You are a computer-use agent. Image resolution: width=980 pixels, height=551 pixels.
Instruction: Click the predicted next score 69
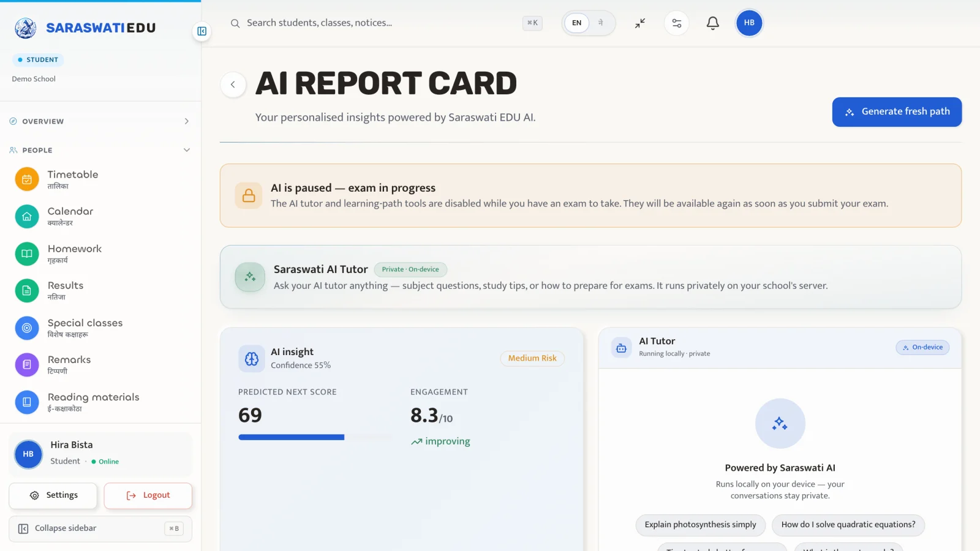pos(250,416)
